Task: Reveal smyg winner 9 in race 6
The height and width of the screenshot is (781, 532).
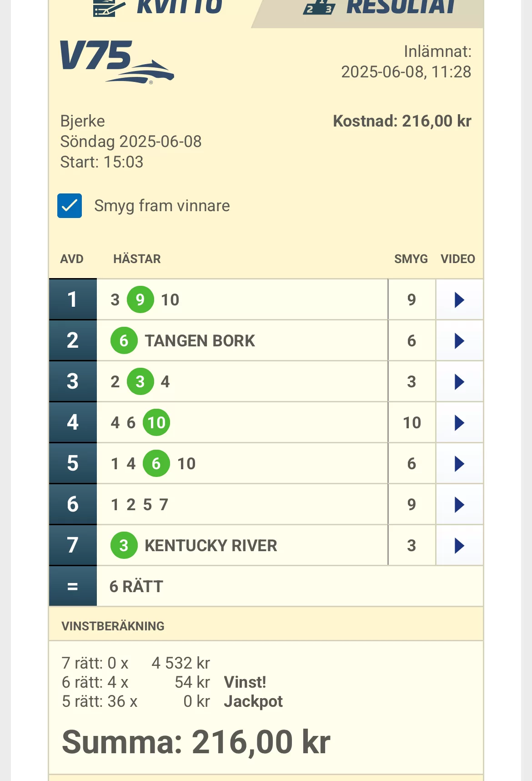Action: pos(412,505)
